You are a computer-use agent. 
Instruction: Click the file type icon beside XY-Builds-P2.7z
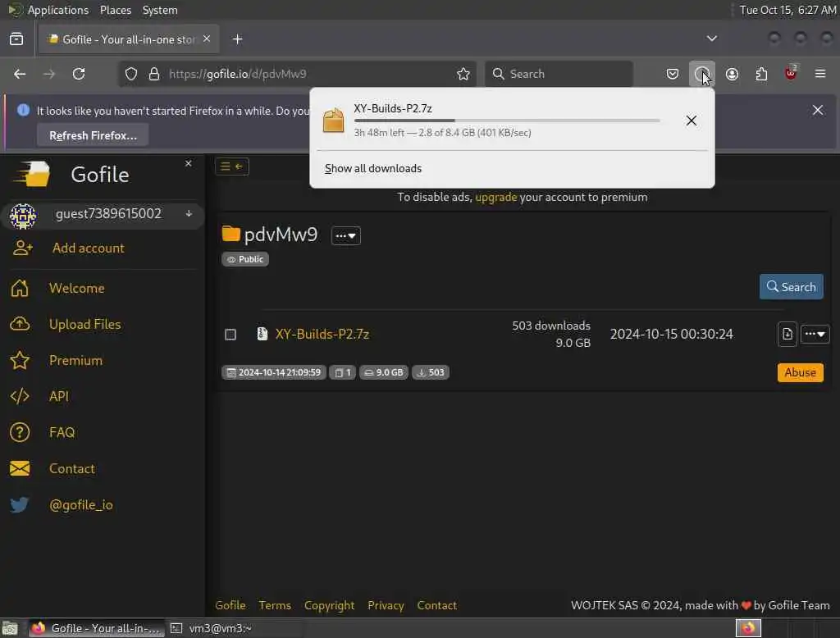pyautogui.click(x=262, y=334)
